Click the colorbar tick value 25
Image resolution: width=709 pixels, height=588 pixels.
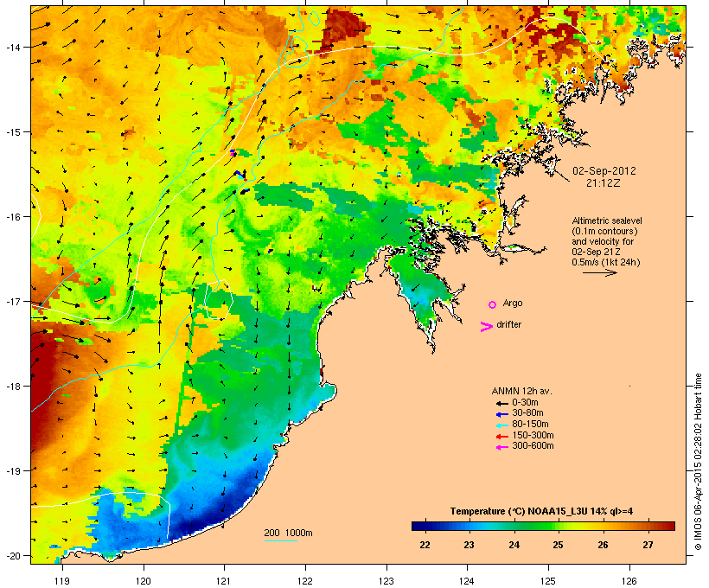558,545
